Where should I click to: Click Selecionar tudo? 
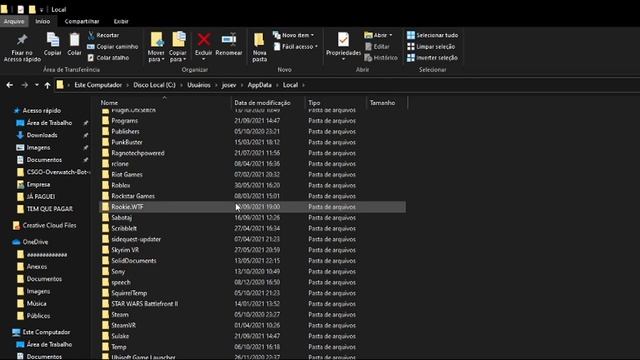tap(432, 35)
